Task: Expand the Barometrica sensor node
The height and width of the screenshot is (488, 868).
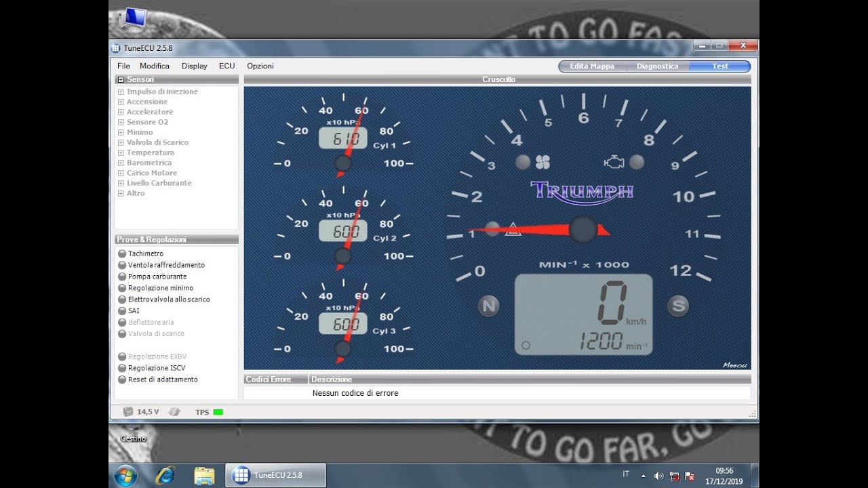Action: (x=121, y=163)
